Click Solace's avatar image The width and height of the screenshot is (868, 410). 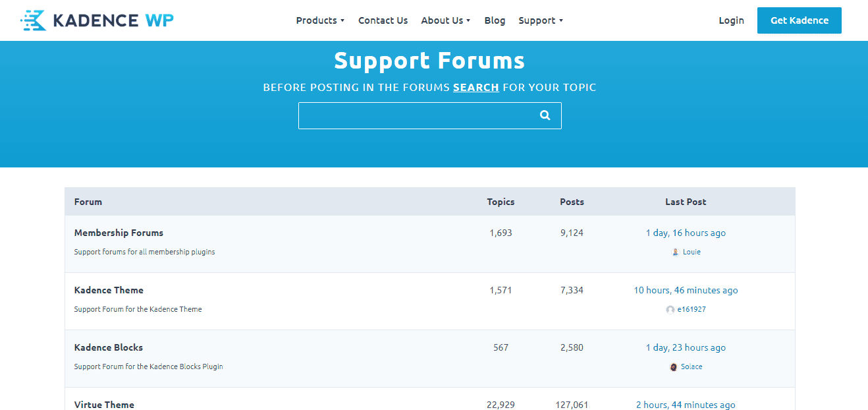(x=673, y=367)
